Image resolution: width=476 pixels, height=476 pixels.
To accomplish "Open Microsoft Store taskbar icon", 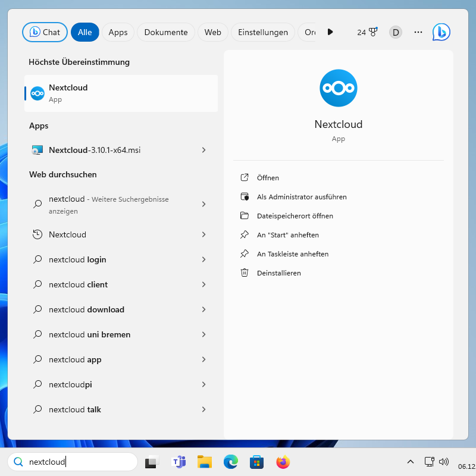I will [256, 462].
